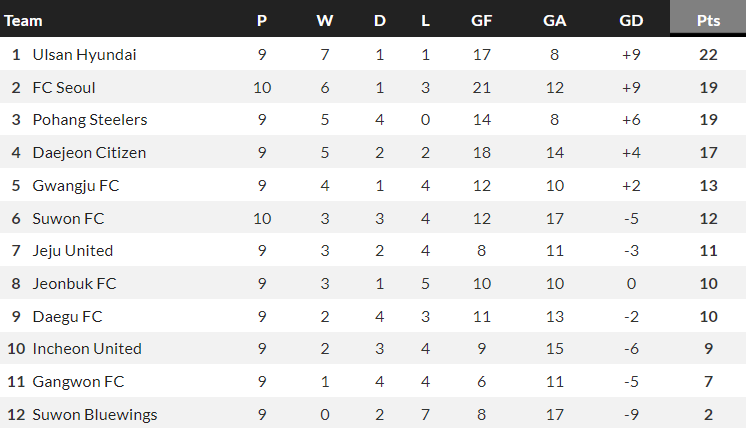
Task: Click Daejeon Citizen in the table
Action: [89, 153]
